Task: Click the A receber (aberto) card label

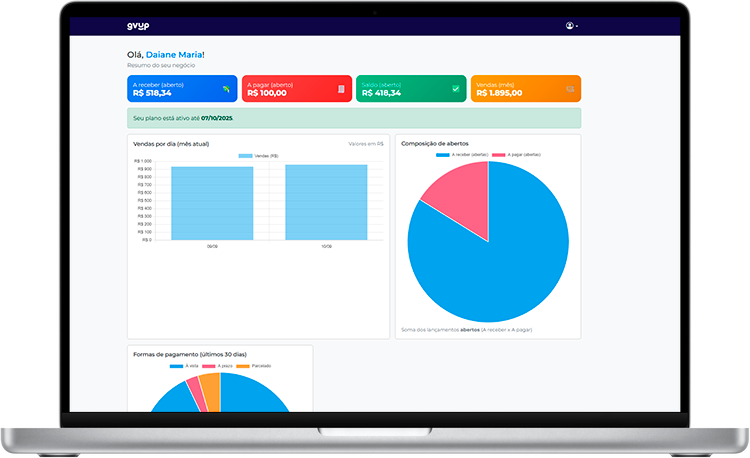Action: pyautogui.click(x=158, y=85)
